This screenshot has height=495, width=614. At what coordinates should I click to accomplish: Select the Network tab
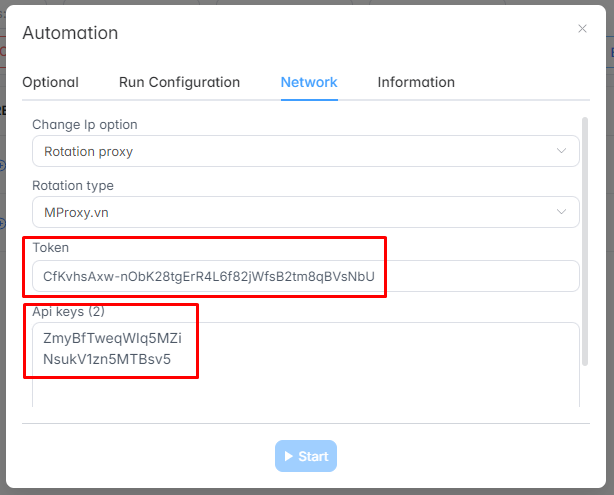[309, 82]
